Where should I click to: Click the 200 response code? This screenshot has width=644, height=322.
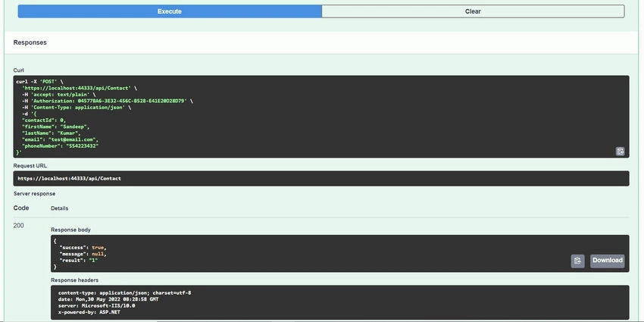[18, 226]
